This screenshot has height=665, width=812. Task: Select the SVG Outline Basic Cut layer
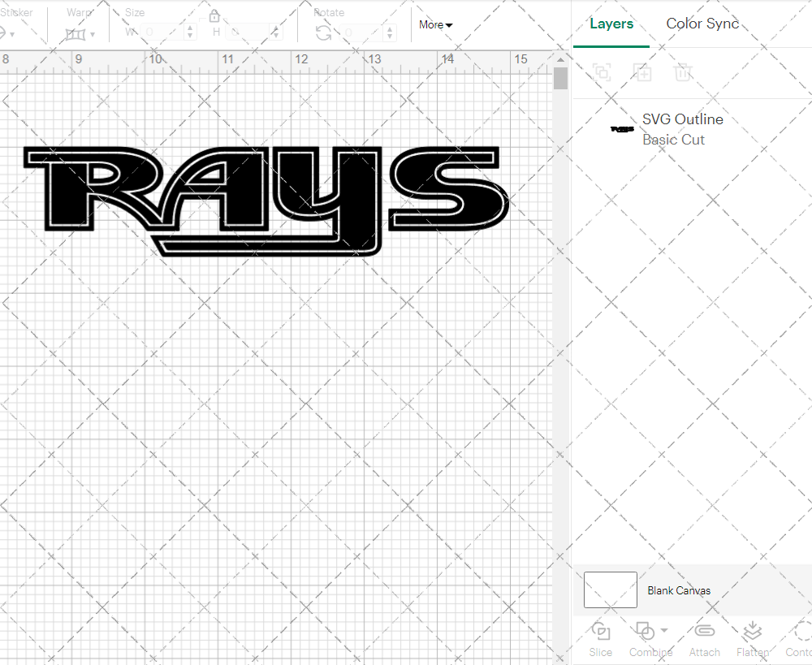coord(682,128)
